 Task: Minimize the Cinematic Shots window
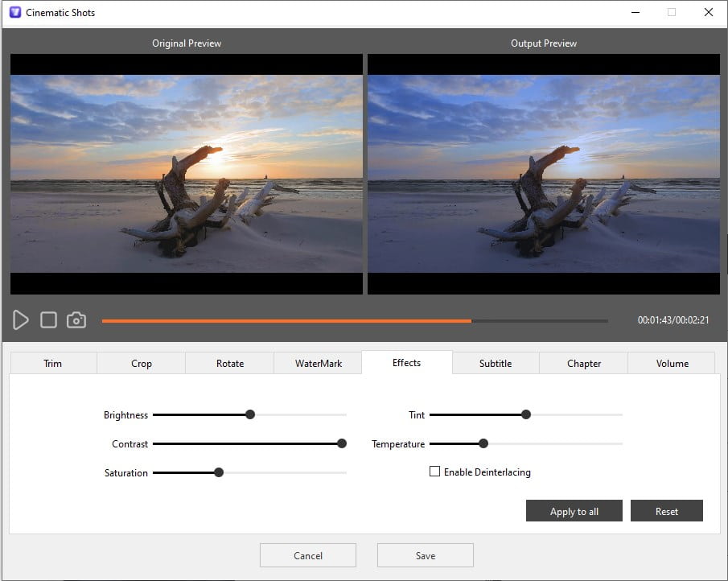(635, 12)
